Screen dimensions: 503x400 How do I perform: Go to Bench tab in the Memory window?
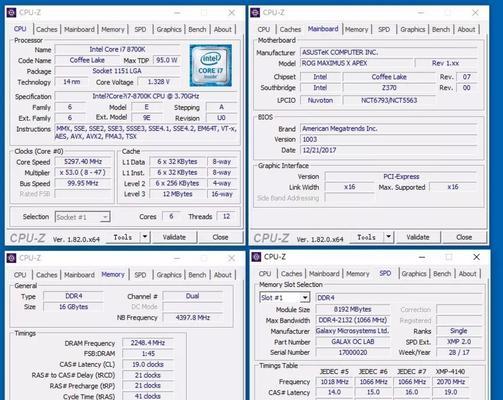click(x=197, y=275)
